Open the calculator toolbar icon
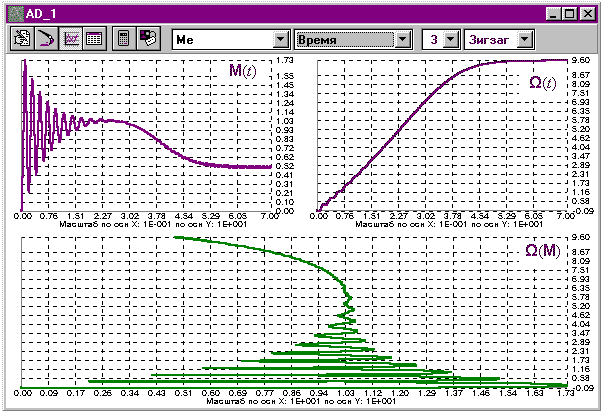This screenshot has width=601, height=411. 124,39
